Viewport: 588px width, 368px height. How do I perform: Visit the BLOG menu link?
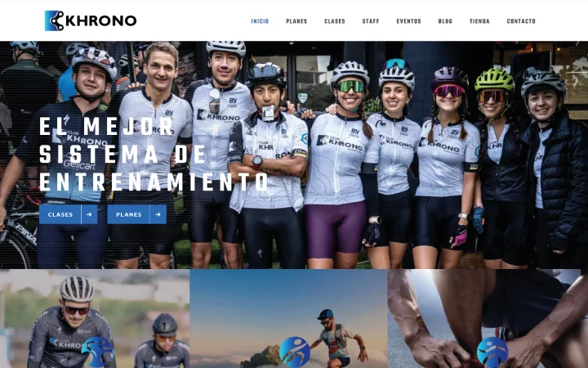(x=445, y=21)
